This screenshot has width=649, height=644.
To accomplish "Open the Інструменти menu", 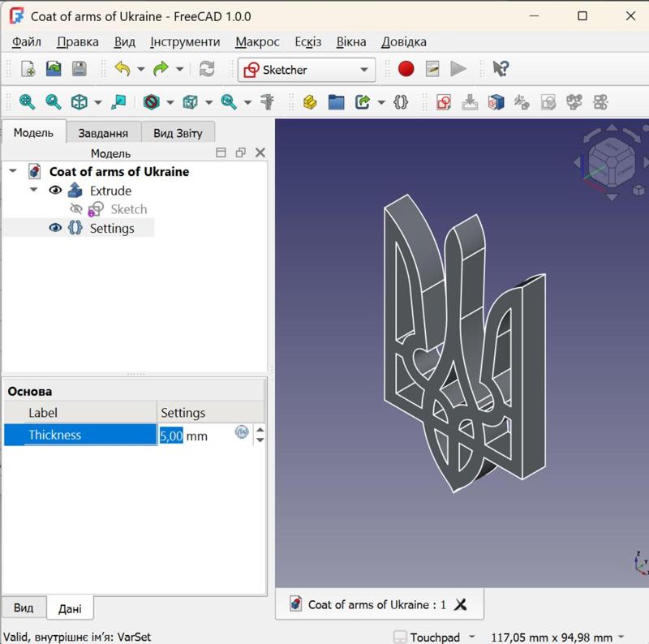I will (x=185, y=42).
